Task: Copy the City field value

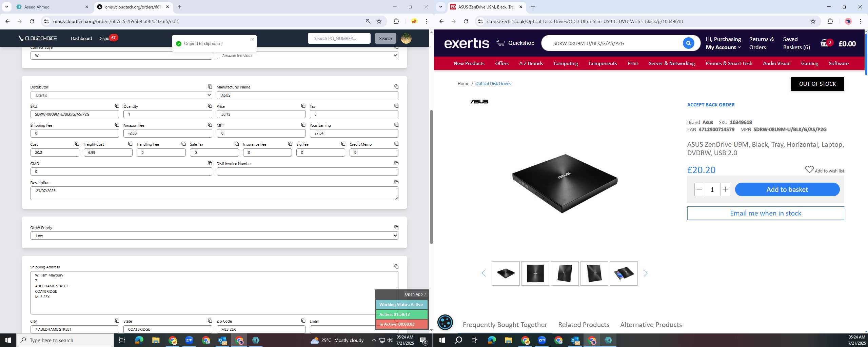Action: (x=117, y=321)
